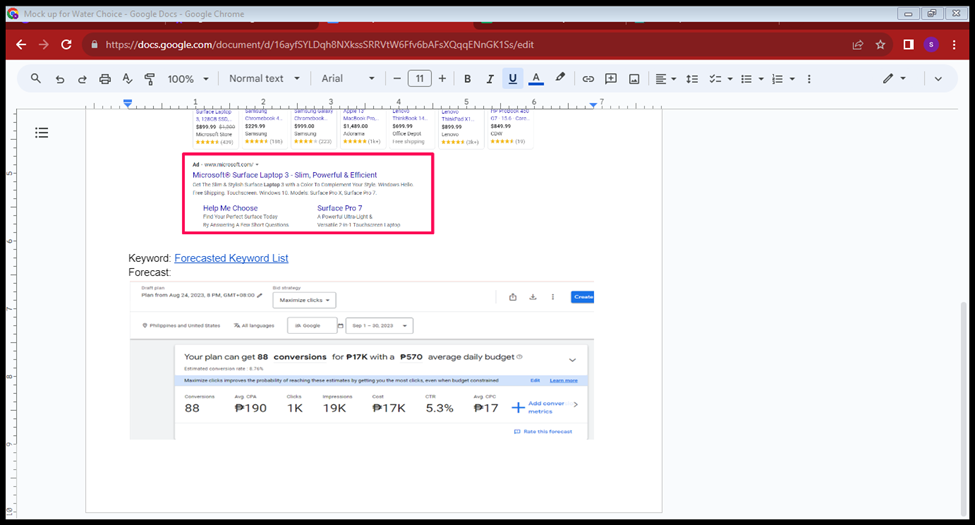Go forward in Chrome
This screenshot has width=975, height=525.
tap(44, 45)
